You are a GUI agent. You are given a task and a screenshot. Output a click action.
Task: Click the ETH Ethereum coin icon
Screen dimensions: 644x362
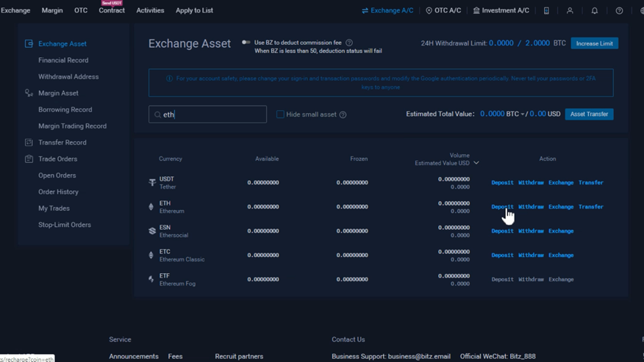pyautogui.click(x=151, y=207)
